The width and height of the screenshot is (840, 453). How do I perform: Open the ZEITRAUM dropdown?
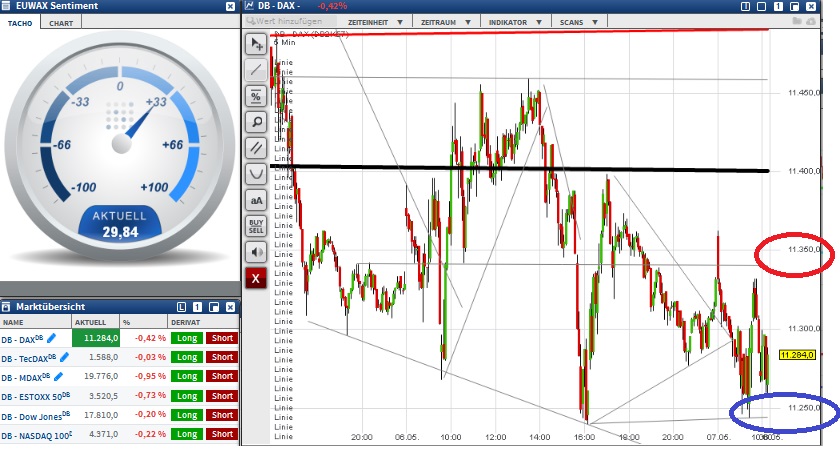pyautogui.click(x=446, y=22)
